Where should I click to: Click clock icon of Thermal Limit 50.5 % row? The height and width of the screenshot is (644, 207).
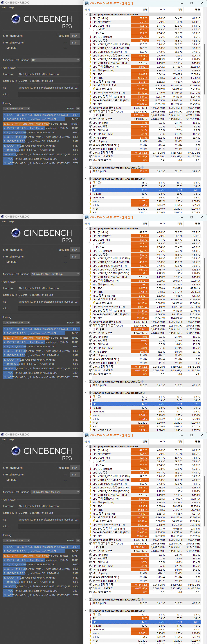click(90, 352)
